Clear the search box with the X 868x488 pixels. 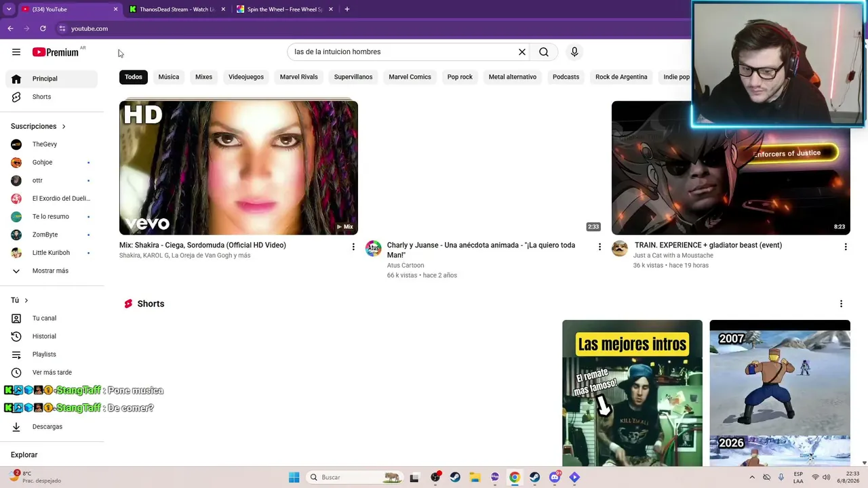(522, 52)
